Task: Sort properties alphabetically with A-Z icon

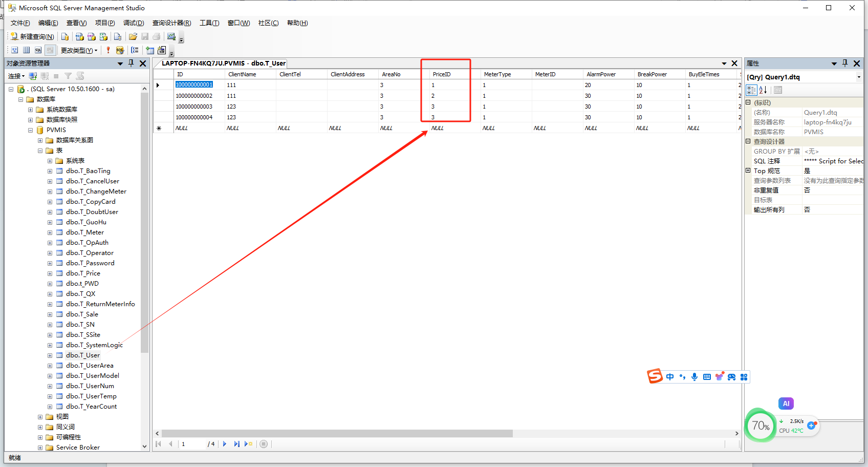Action: pos(763,90)
